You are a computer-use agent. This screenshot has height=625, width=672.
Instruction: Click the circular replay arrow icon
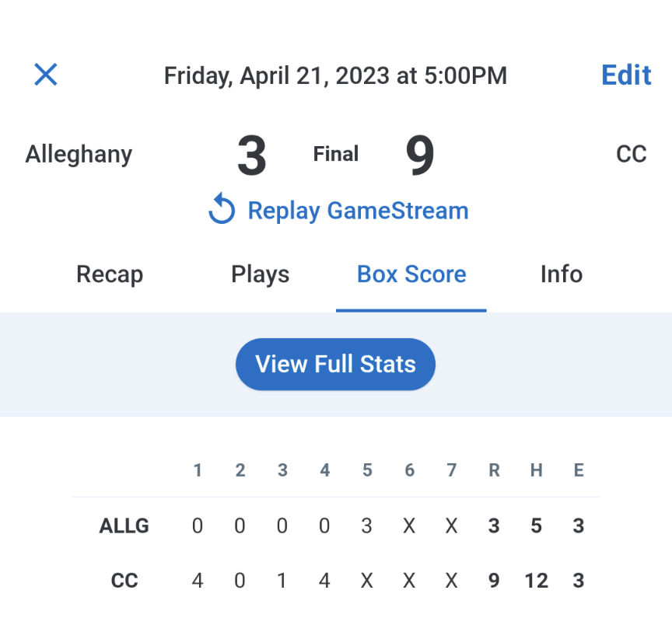(222, 210)
